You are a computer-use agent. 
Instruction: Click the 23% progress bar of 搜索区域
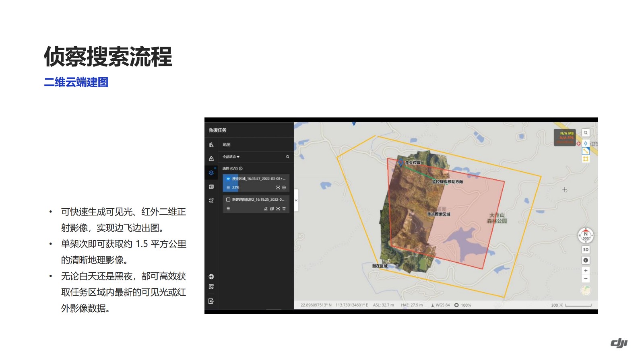point(235,187)
